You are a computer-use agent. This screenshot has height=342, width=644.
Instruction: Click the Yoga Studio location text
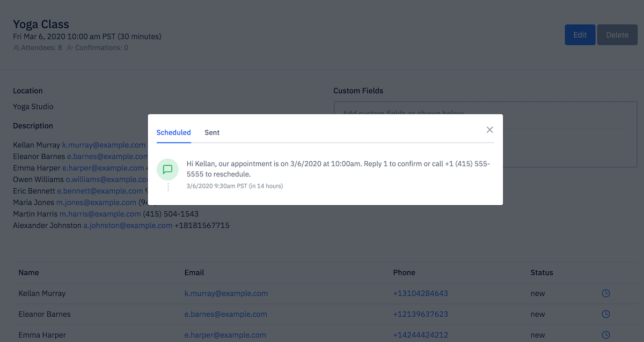tap(33, 107)
